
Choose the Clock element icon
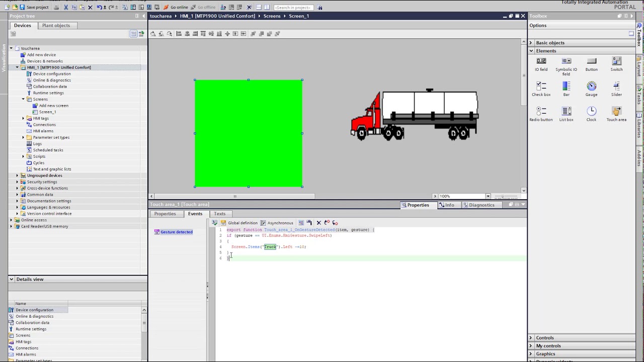tap(591, 111)
